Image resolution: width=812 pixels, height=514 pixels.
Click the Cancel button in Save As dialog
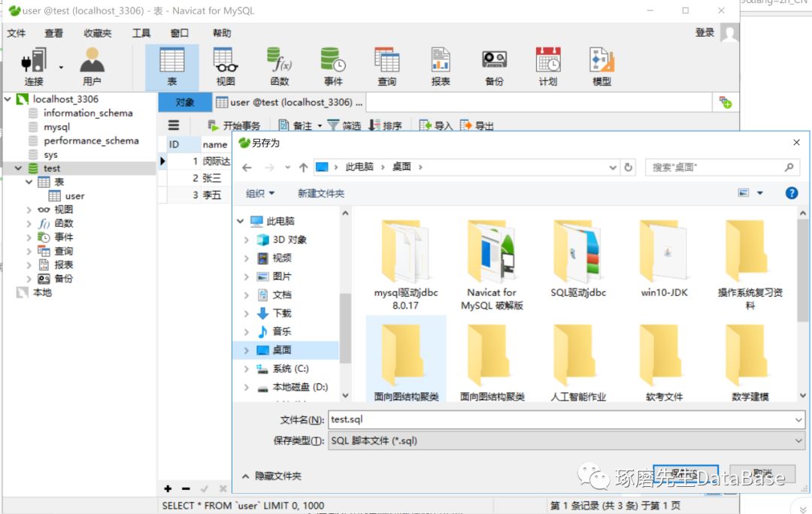click(762, 474)
